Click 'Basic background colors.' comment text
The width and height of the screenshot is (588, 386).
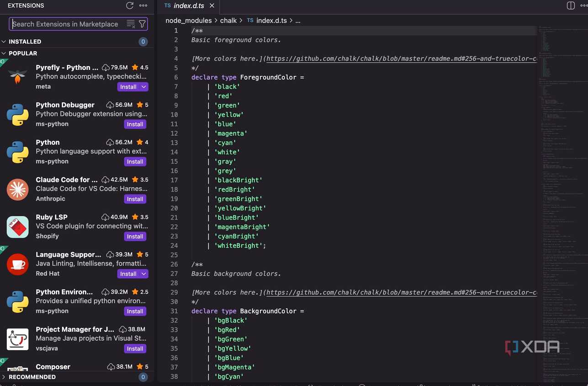tap(236, 273)
